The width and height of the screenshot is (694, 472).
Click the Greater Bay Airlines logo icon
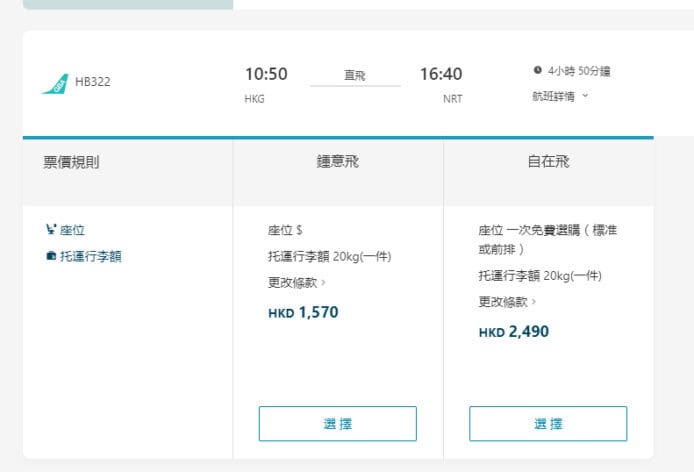(55, 83)
